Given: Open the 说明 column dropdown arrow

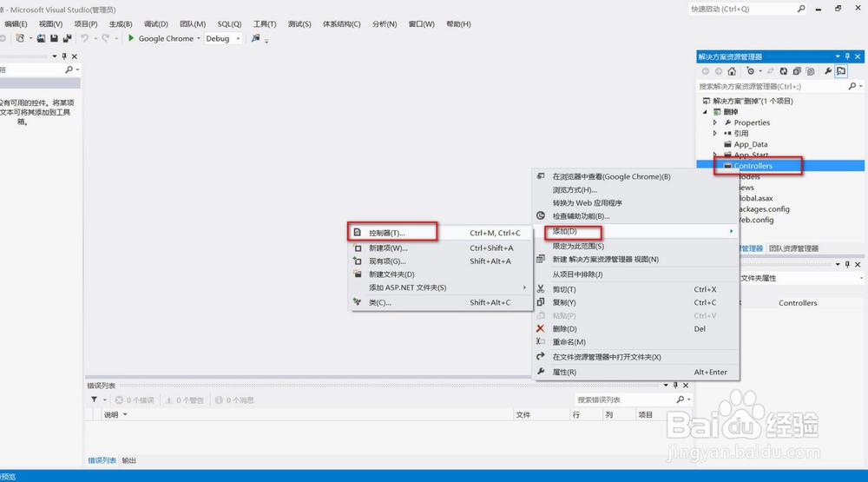Looking at the screenshot, I should click(125, 414).
